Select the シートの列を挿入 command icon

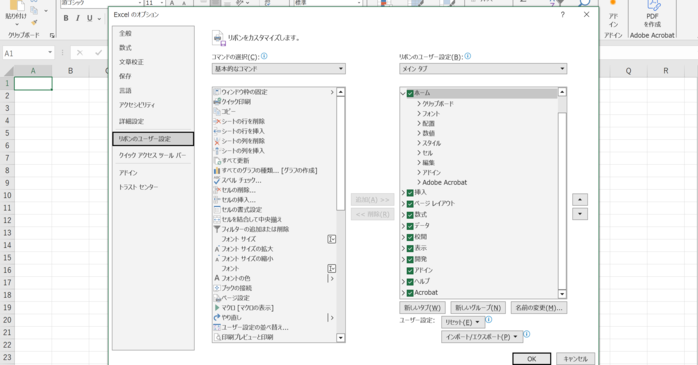[217, 151]
